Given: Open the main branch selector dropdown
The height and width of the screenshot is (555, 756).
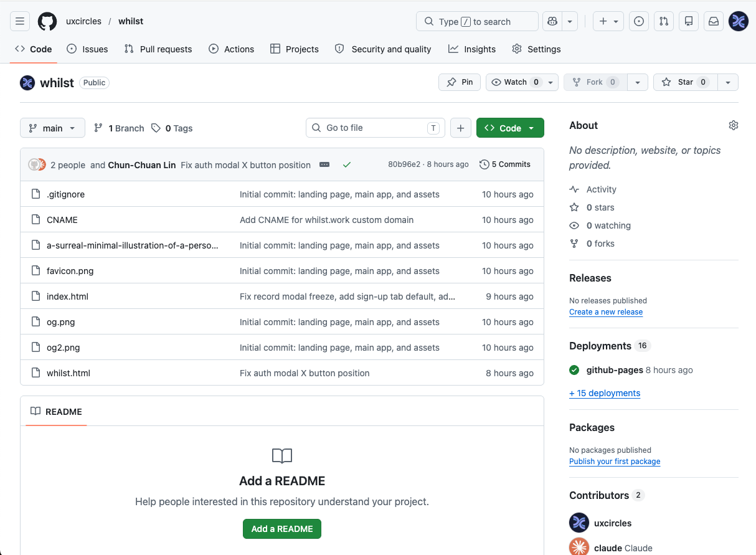Looking at the screenshot, I should point(52,128).
